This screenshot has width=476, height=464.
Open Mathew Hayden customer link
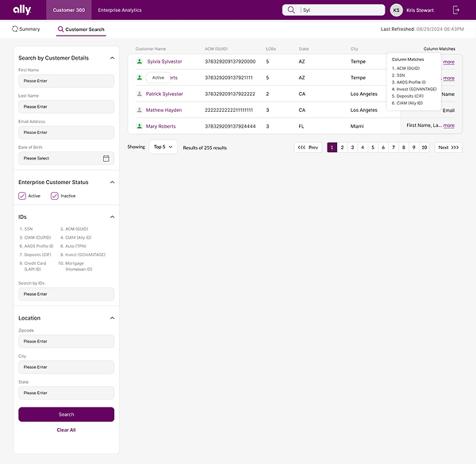point(163,110)
